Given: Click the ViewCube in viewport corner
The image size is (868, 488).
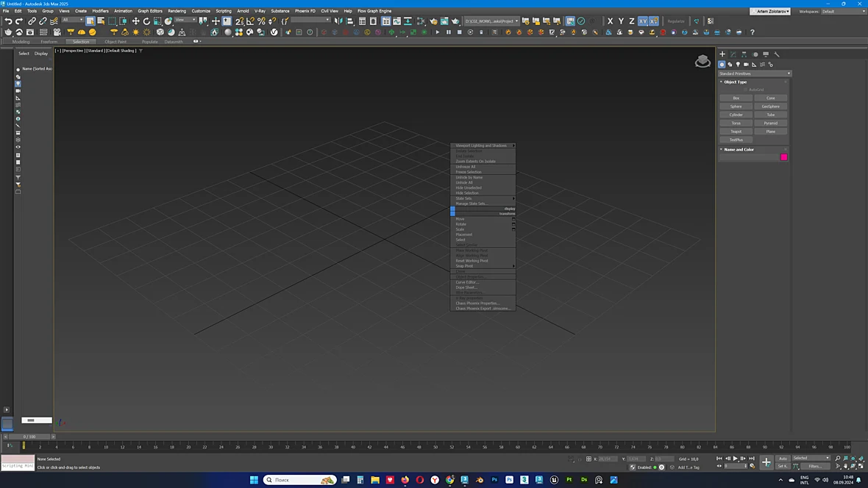Looking at the screenshot, I should (702, 61).
